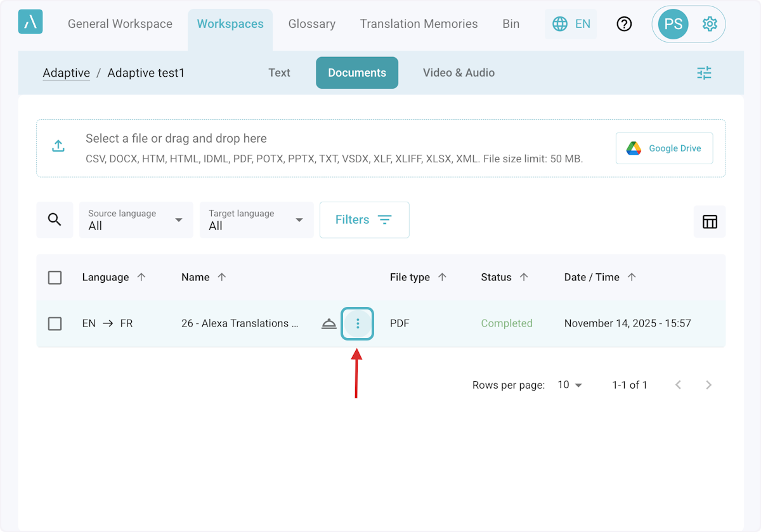Change rows per page dropdown

pos(569,385)
